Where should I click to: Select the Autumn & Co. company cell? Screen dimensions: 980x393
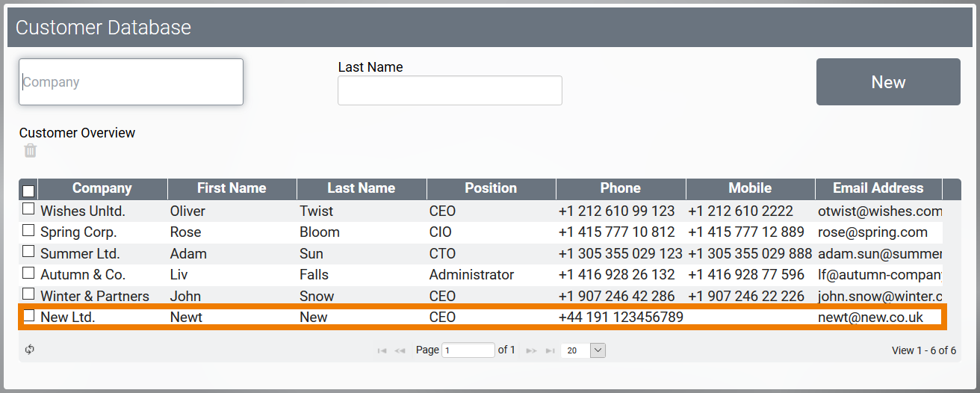click(x=83, y=274)
